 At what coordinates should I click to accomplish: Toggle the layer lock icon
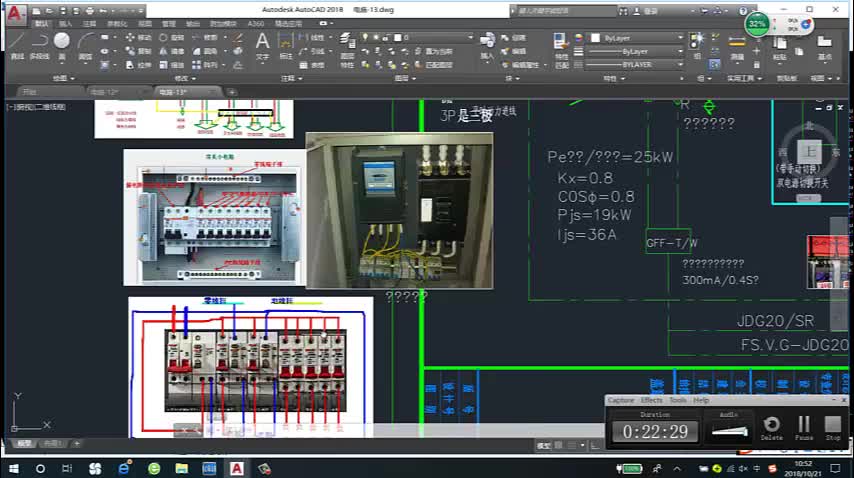[386, 38]
